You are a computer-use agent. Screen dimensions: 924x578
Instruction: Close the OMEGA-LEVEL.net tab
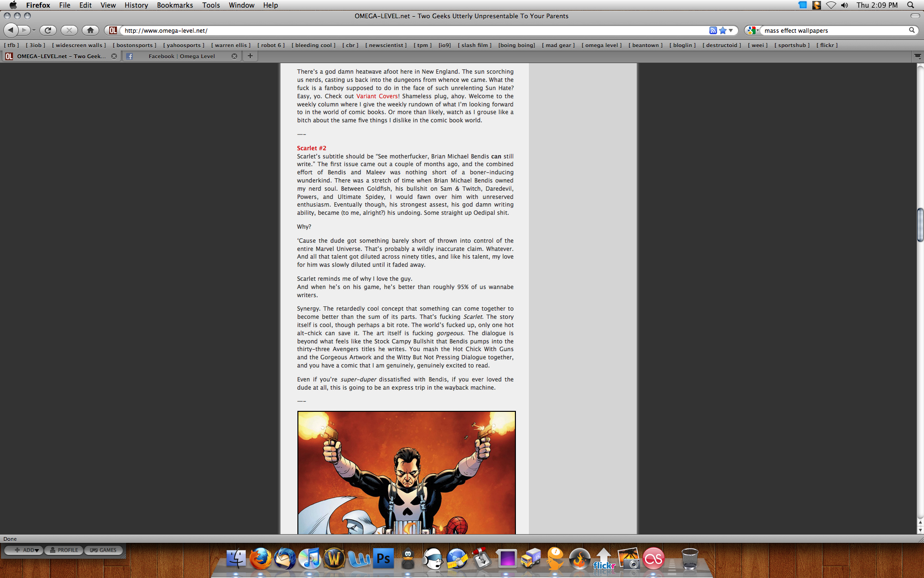tap(114, 56)
